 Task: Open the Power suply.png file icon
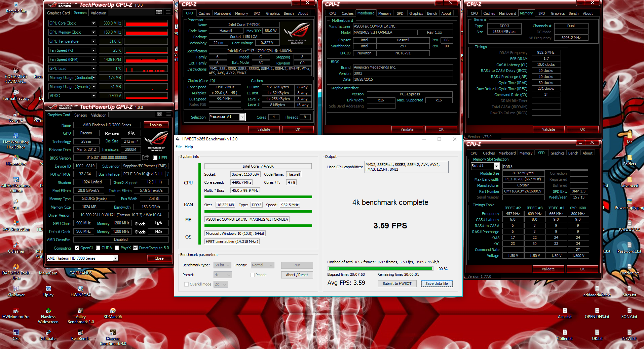[629, 204]
